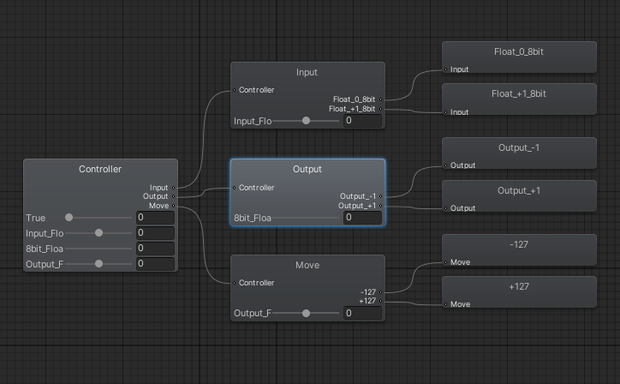Click the Output port on Output_+1 node
The image size is (620, 384).
click(x=446, y=208)
